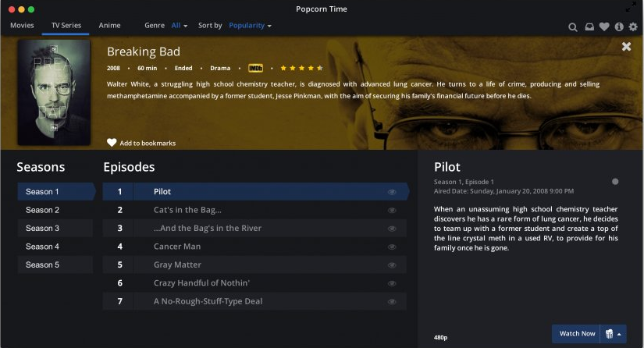Switch to the TV Series tab

(66, 26)
